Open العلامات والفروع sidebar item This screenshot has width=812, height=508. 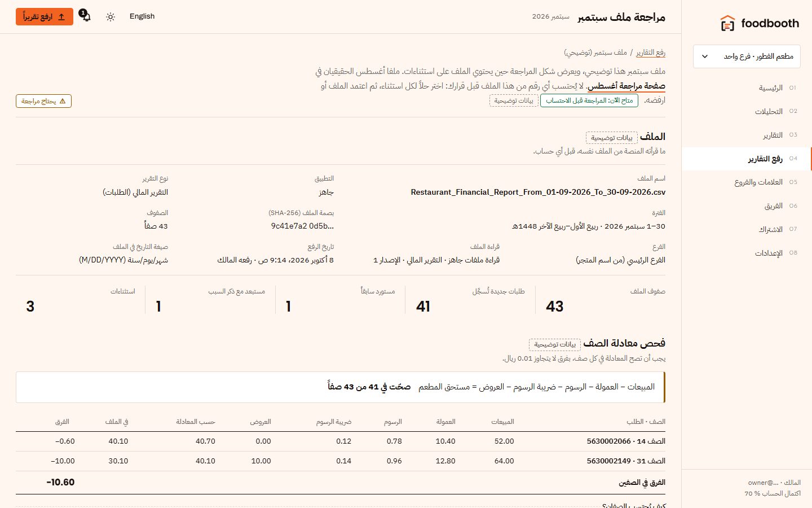[746, 182]
